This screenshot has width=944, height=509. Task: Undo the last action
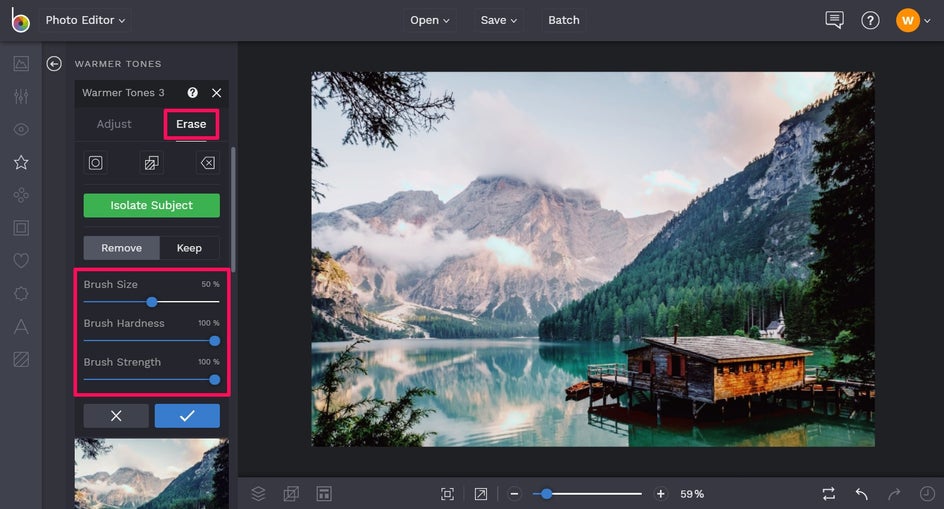pos(862,494)
